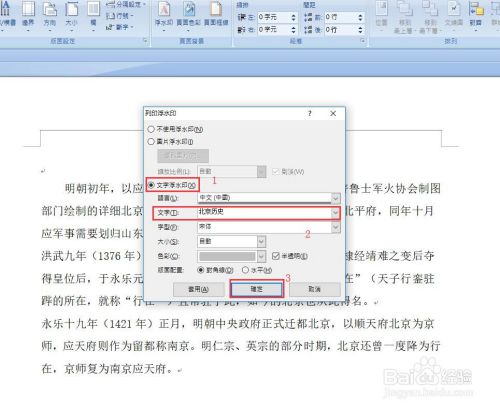Click the document line starting 永乐十九年（1421 年）
This screenshot has width=500, height=410.
[x=238, y=324]
